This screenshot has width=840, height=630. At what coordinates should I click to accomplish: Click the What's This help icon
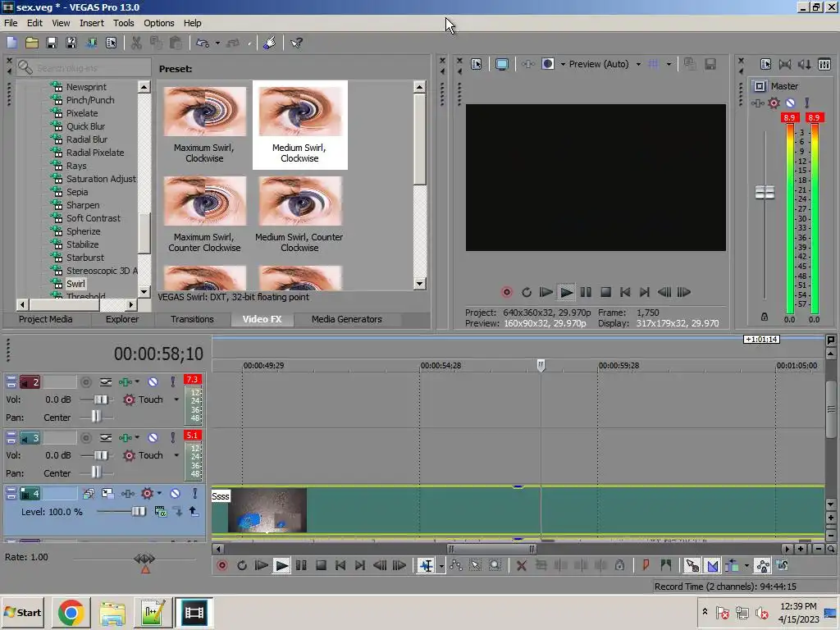(x=296, y=43)
